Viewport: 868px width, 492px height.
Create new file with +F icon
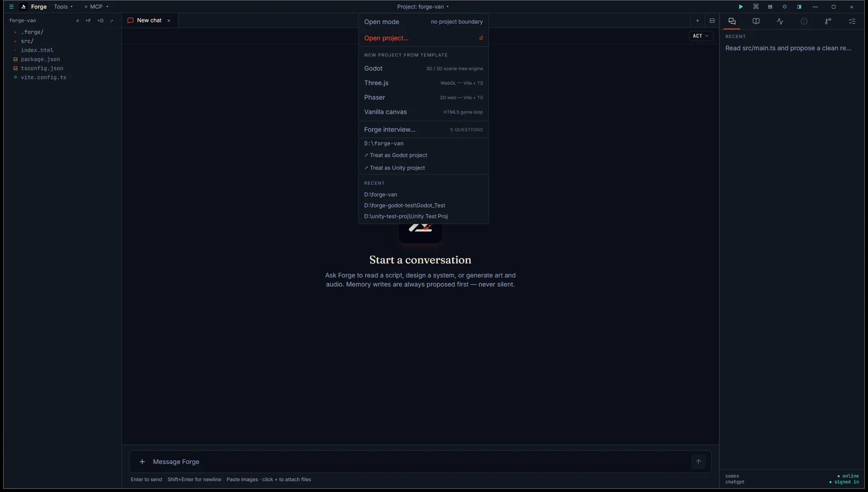click(x=88, y=20)
